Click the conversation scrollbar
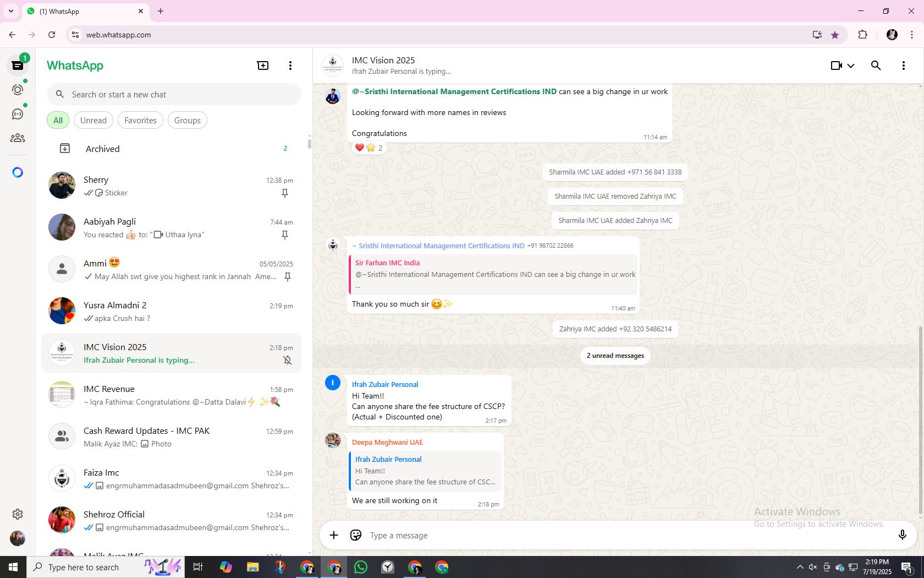The image size is (924, 578). point(920,421)
